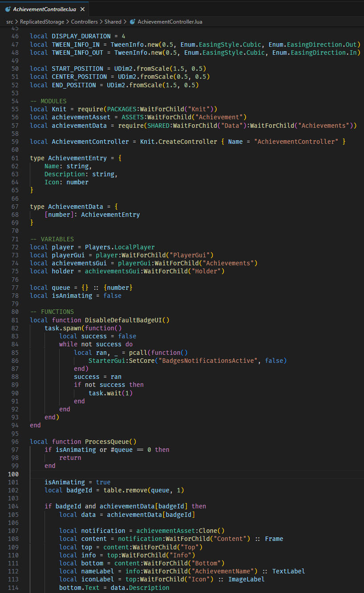Screen dimensions: 364x593
Task: Close the AchievementController.lua tab
Action: (82, 9)
